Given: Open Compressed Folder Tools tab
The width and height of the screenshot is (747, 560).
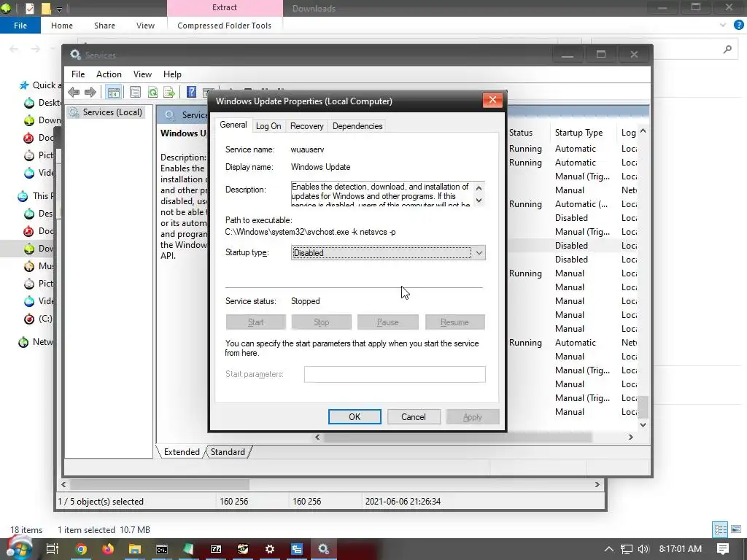Looking at the screenshot, I should click(225, 26).
